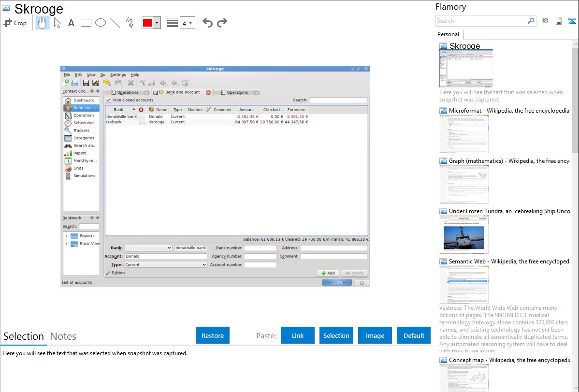The width and height of the screenshot is (579, 392).
Task: Expand the Reports bookmark folder
Action: 67,236
